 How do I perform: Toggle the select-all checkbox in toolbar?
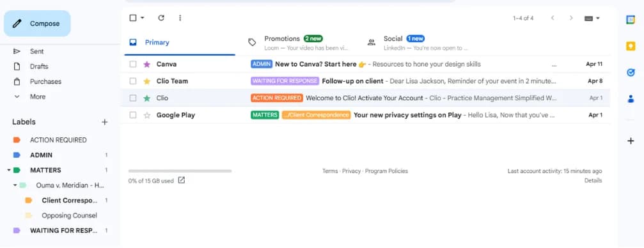pos(132,18)
